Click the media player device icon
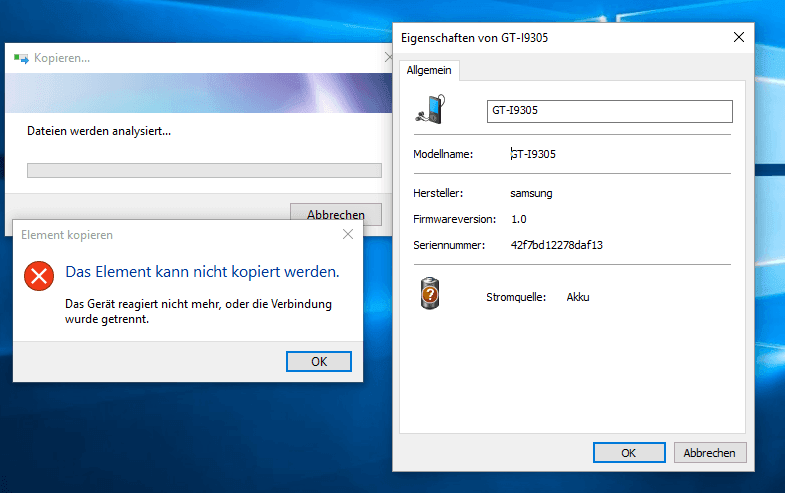The height and width of the screenshot is (493, 785). [431, 109]
